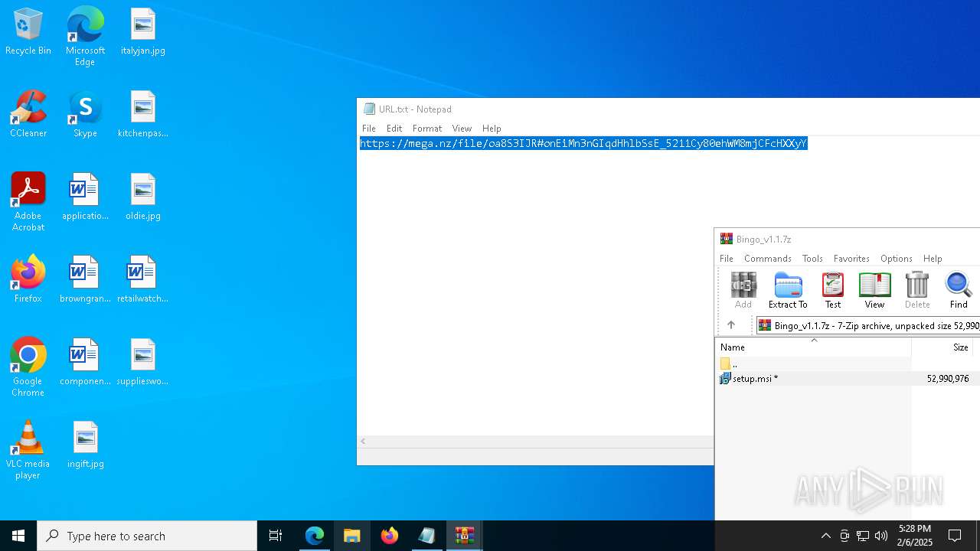Open Firefox from taskbar

click(x=390, y=536)
